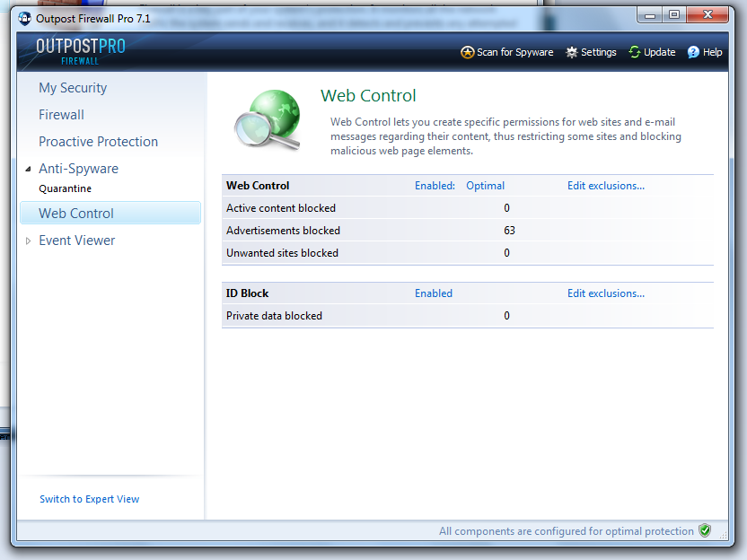The height and width of the screenshot is (560, 747).
Task: Click the green Update arrows icon
Action: point(635,52)
